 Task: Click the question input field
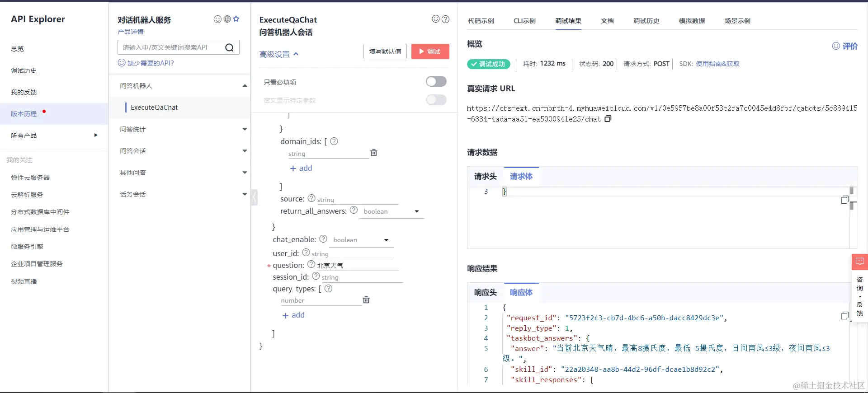coord(357,266)
